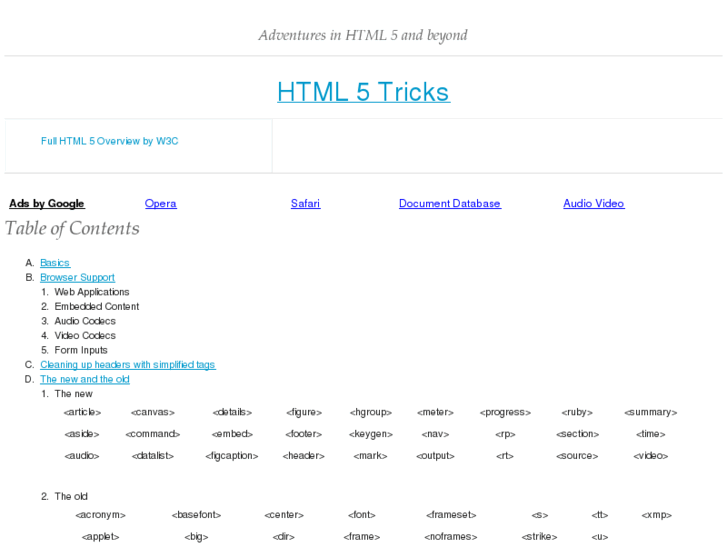The height and width of the screenshot is (545, 727).
Task: Select the <summary> tag text
Action: [650, 412]
